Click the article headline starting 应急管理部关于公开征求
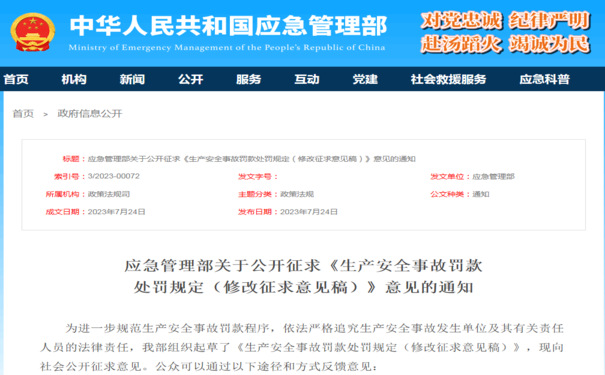Image resolution: width=605 pixels, height=375 pixels. click(x=303, y=266)
